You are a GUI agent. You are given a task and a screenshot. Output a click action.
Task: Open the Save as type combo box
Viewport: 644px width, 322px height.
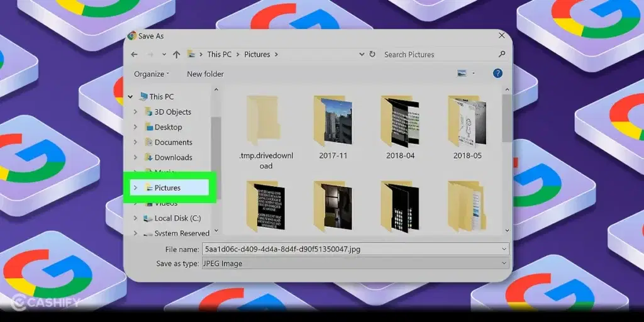click(355, 264)
